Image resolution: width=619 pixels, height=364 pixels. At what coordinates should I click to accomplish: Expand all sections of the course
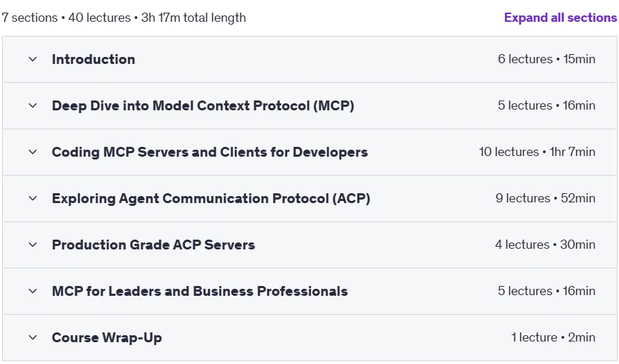pos(560,18)
